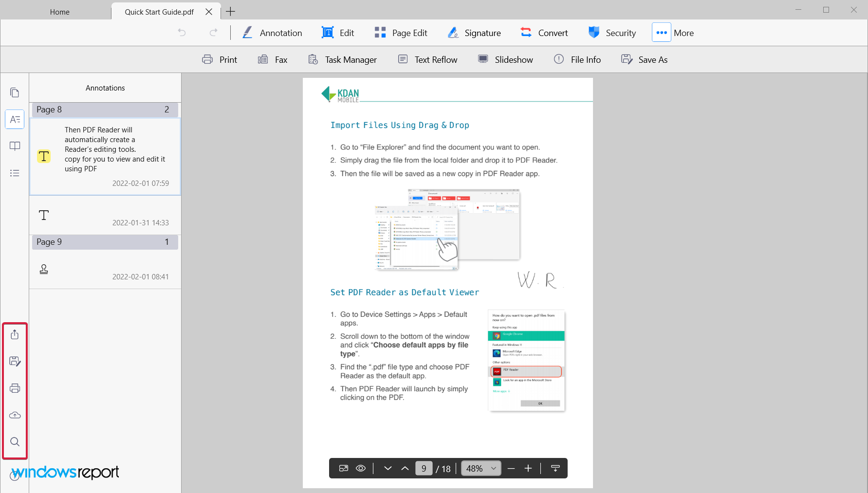
Task: Click Print in the secondary toolbar
Action: click(x=220, y=59)
